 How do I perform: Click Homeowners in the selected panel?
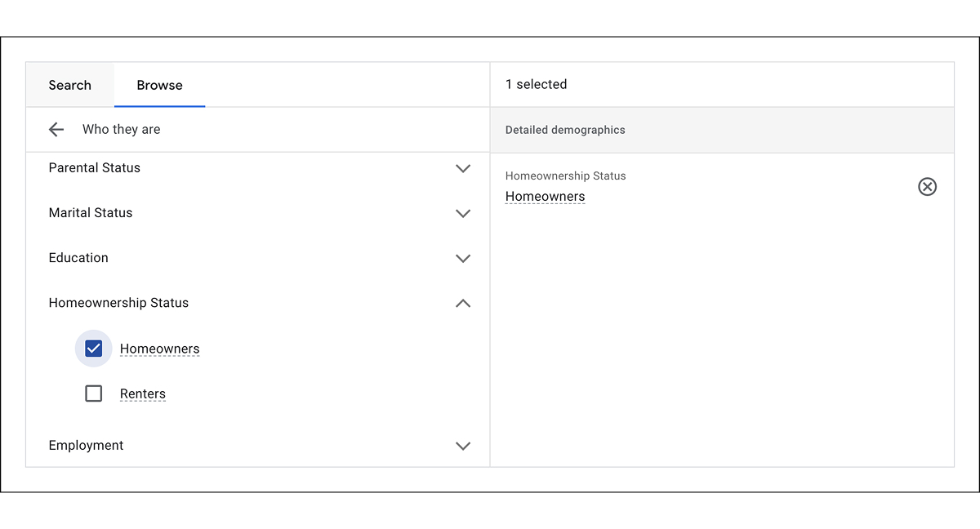pyautogui.click(x=545, y=196)
